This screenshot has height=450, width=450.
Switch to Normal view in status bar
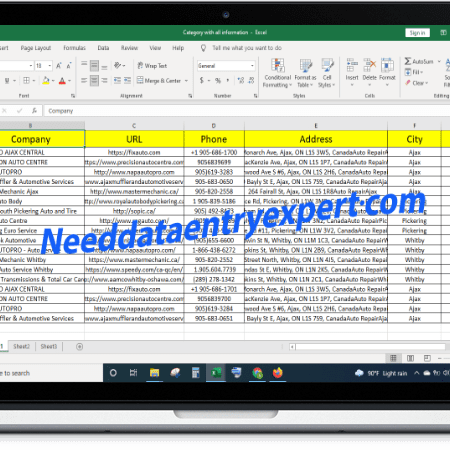click(393, 358)
